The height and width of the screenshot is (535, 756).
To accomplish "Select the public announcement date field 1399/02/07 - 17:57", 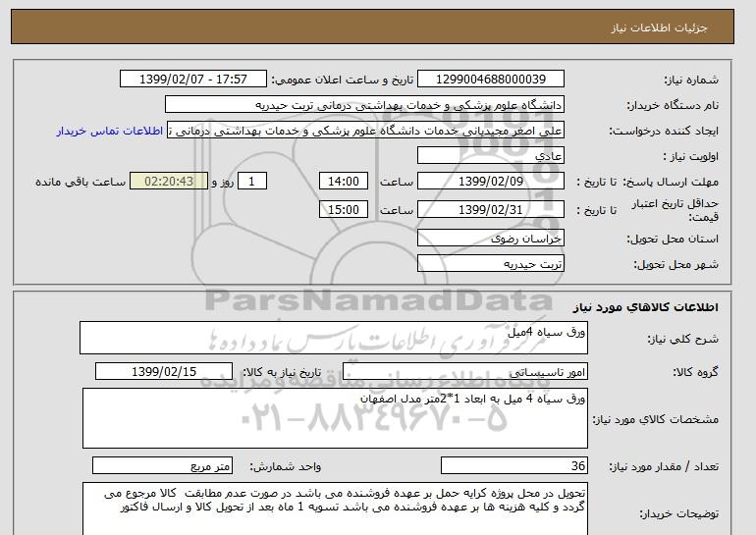I will [x=192, y=80].
